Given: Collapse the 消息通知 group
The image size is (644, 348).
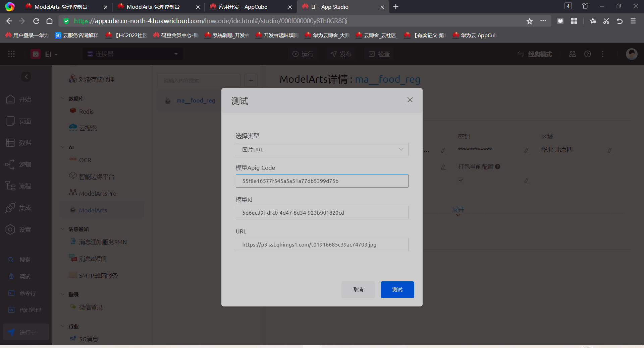Looking at the screenshot, I should pos(62,229).
